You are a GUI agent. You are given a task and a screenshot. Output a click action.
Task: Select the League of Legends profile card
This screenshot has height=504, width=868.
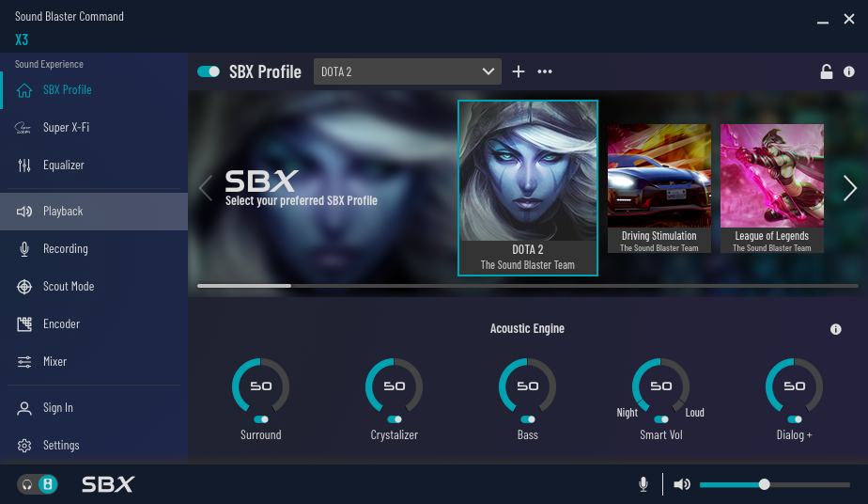point(771,188)
